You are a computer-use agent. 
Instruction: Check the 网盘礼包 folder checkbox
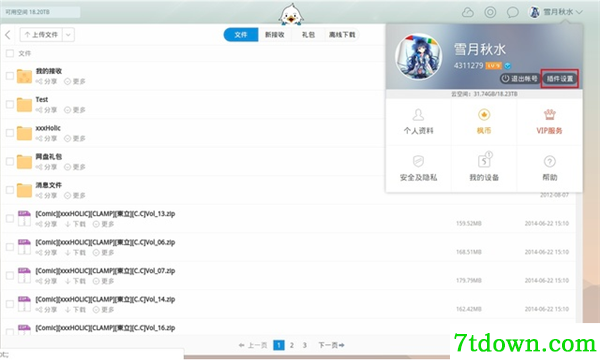pyautogui.click(x=10, y=161)
